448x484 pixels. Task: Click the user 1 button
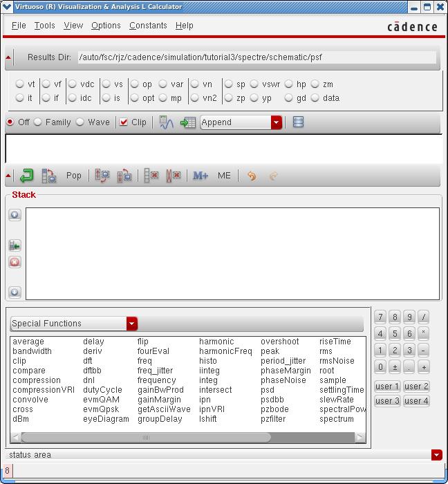tap(387, 386)
